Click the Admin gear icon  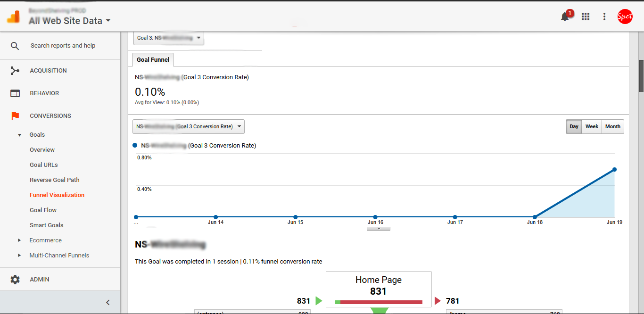coord(15,280)
